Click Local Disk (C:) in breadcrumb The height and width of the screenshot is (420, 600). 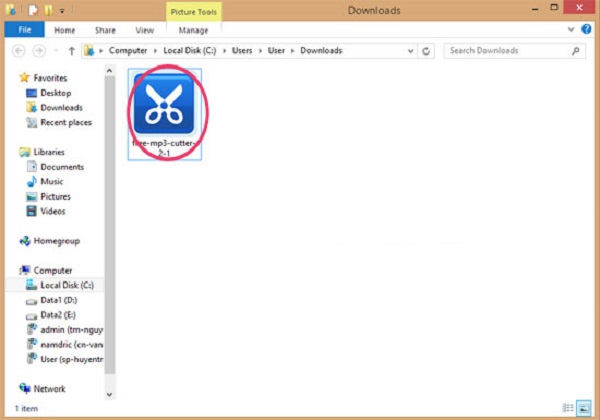(190, 50)
